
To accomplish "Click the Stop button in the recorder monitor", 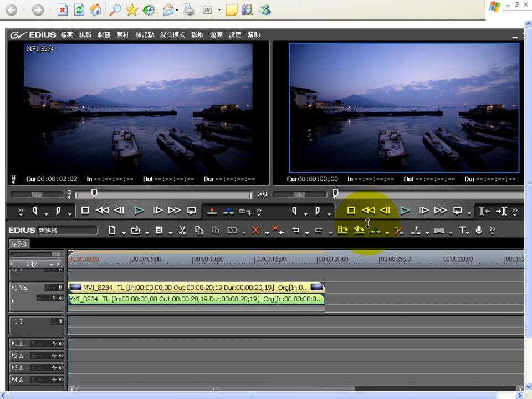I will pyautogui.click(x=350, y=211).
